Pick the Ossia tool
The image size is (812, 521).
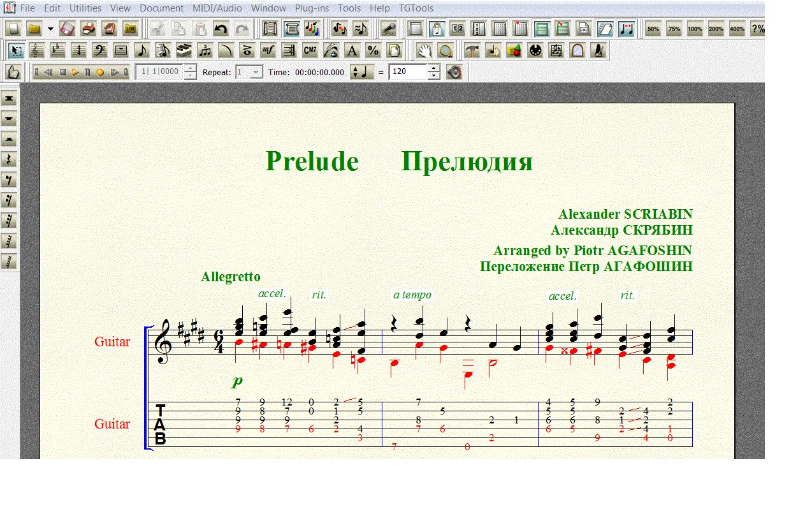[556, 50]
